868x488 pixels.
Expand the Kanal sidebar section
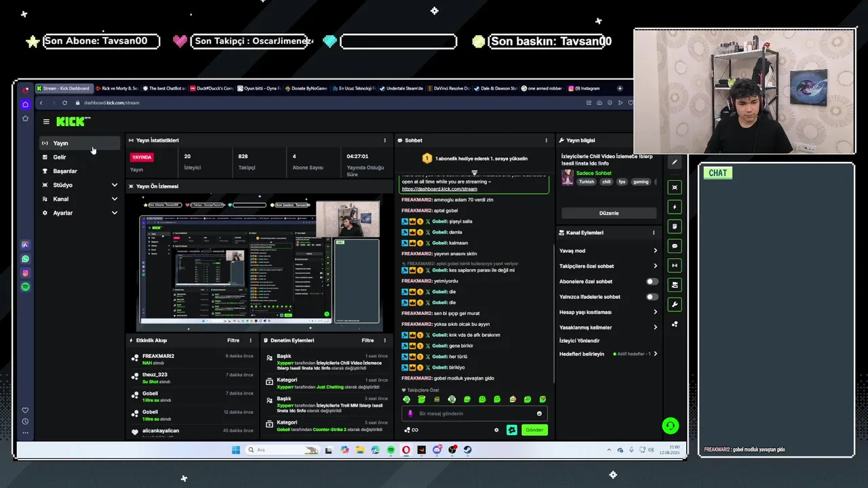pos(79,199)
